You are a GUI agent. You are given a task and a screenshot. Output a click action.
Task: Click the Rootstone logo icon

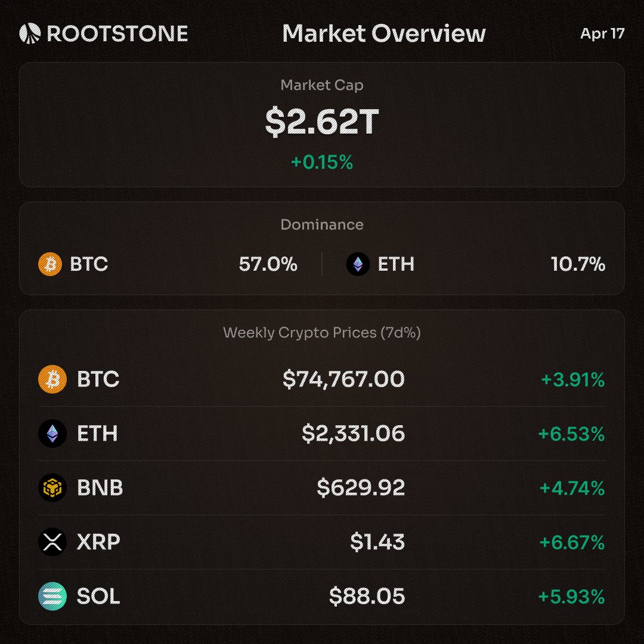(30, 33)
